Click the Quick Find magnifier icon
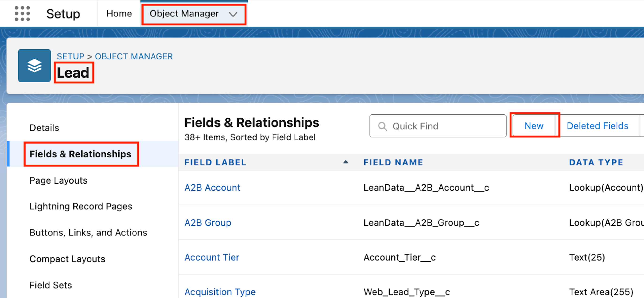Image resolution: width=644 pixels, height=298 pixels. [x=382, y=126]
